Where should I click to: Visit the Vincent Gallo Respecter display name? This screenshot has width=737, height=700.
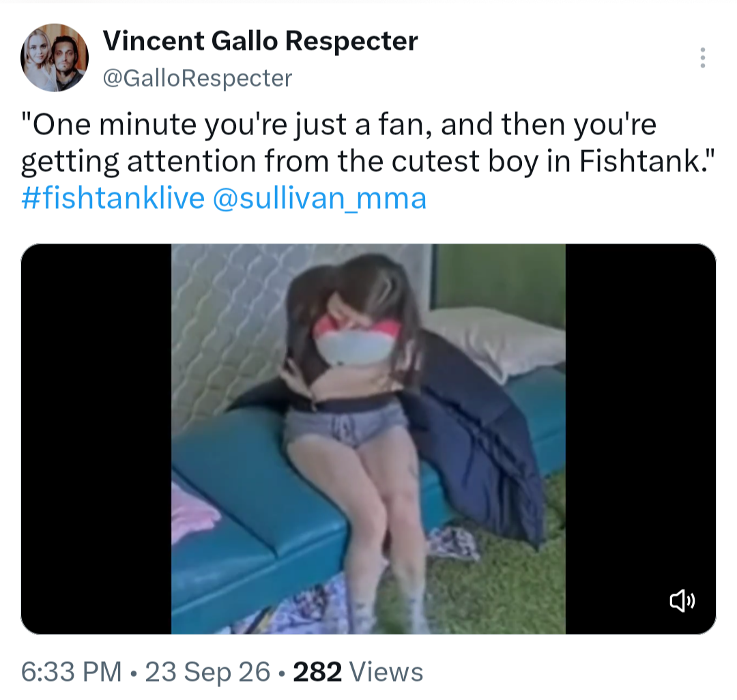point(260,40)
